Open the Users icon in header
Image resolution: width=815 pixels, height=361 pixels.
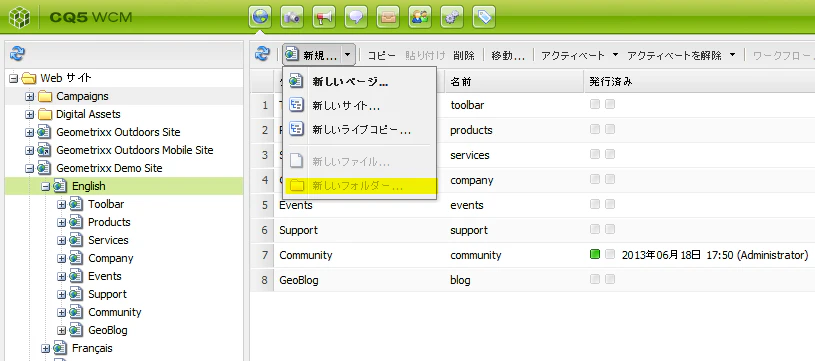(x=420, y=17)
